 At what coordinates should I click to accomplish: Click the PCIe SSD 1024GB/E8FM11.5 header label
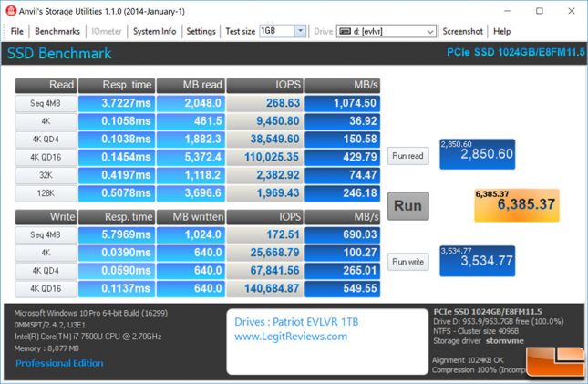[x=516, y=52]
